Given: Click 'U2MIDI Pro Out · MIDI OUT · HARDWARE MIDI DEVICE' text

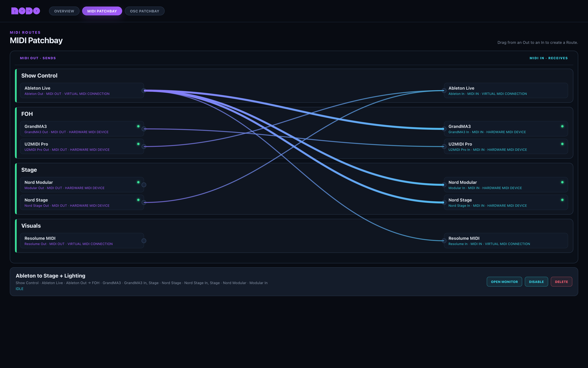Looking at the screenshot, I should (67, 150).
